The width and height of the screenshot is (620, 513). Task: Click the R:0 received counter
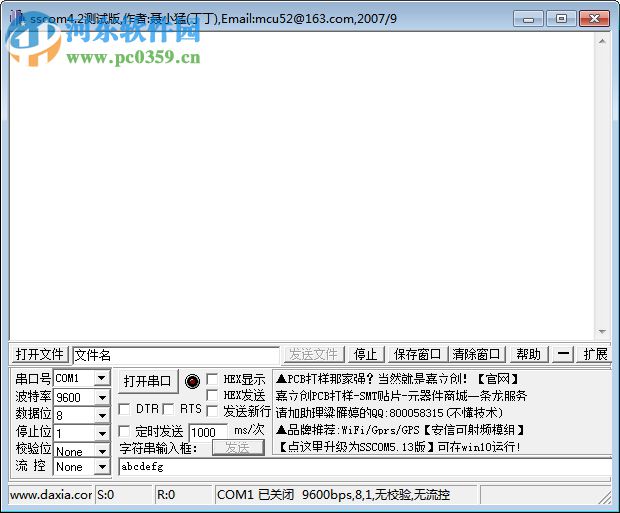pos(183,495)
